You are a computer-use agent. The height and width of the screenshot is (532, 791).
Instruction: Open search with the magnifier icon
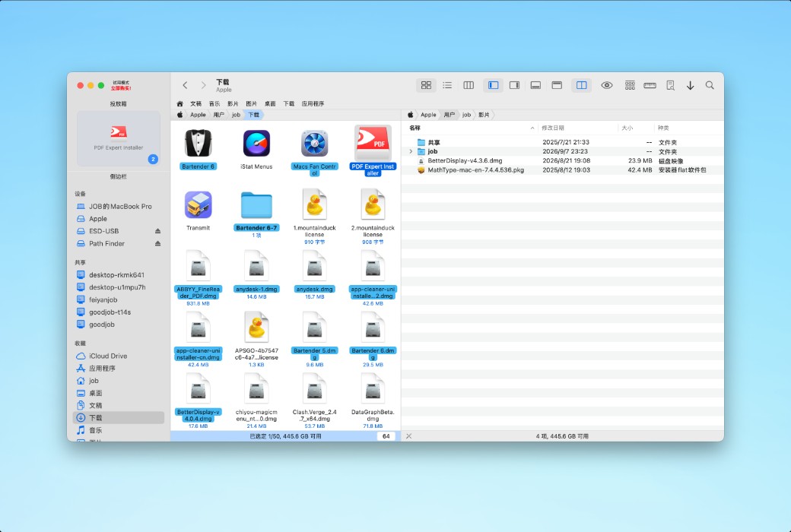[710, 85]
